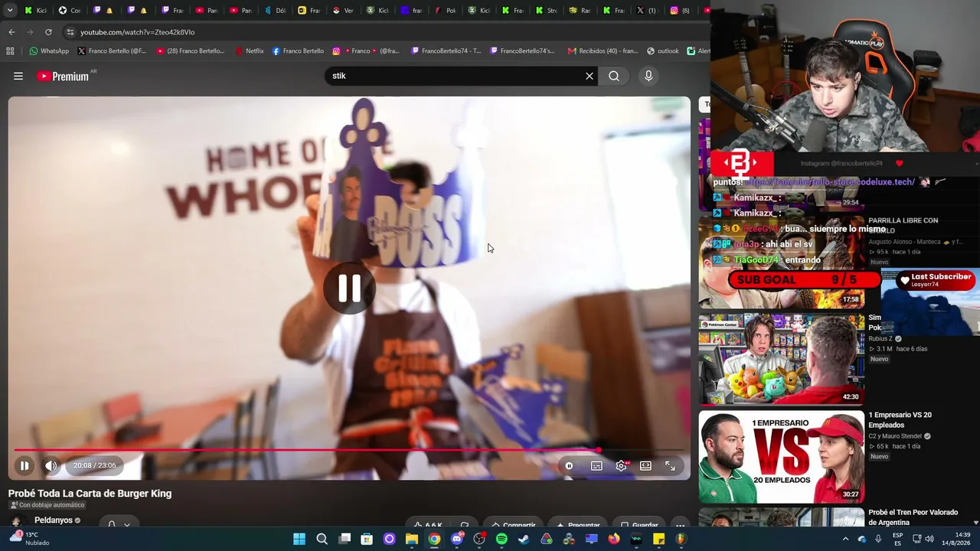Image resolution: width=980 pixels, height=551 pixels.
Task: Open the Netflix bookmark
Action: (x=250, y=51)
